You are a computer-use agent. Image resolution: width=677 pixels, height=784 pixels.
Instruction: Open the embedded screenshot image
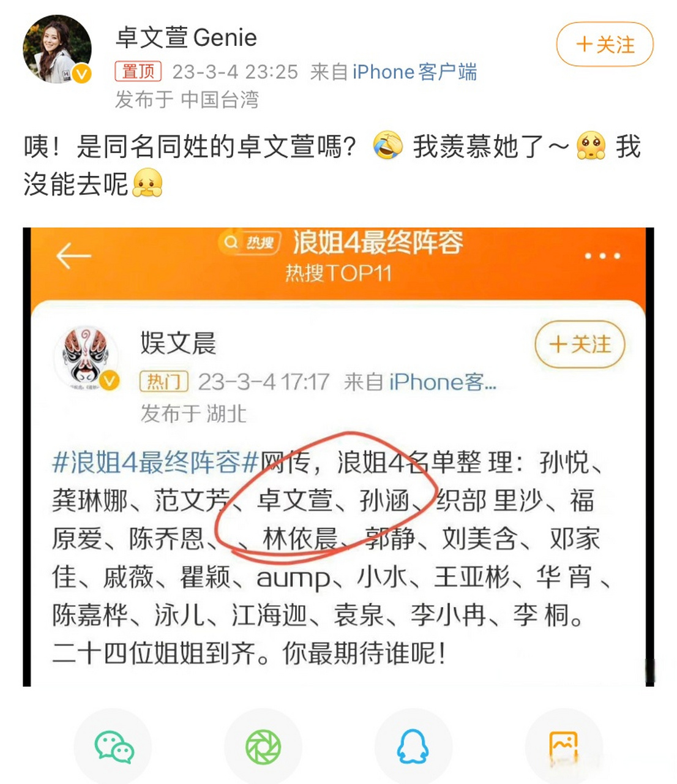click(338, 457)
